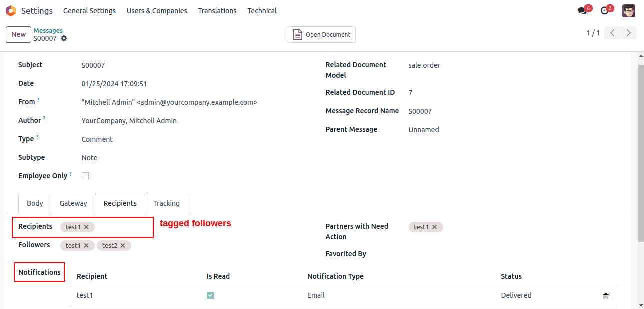Remove test2 tag from Followers
The image size is (644, 309).
point(123,245)
